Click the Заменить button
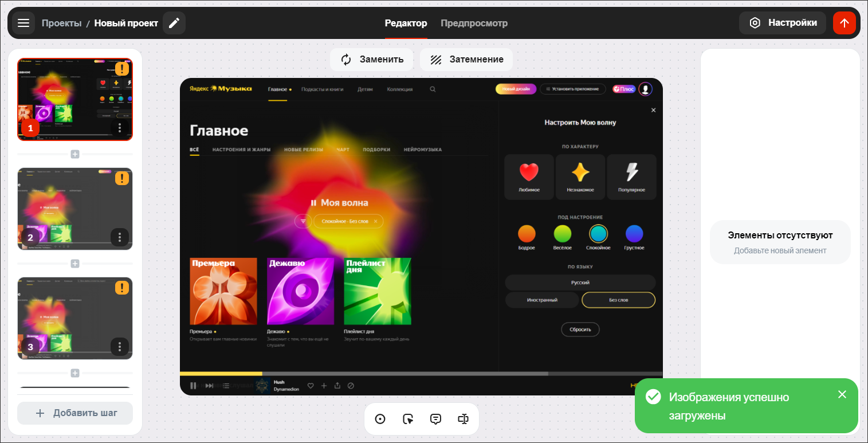Image resolution: width=868 pixels, height=443 pixels. pyautogui.click(x=371, y=59)
